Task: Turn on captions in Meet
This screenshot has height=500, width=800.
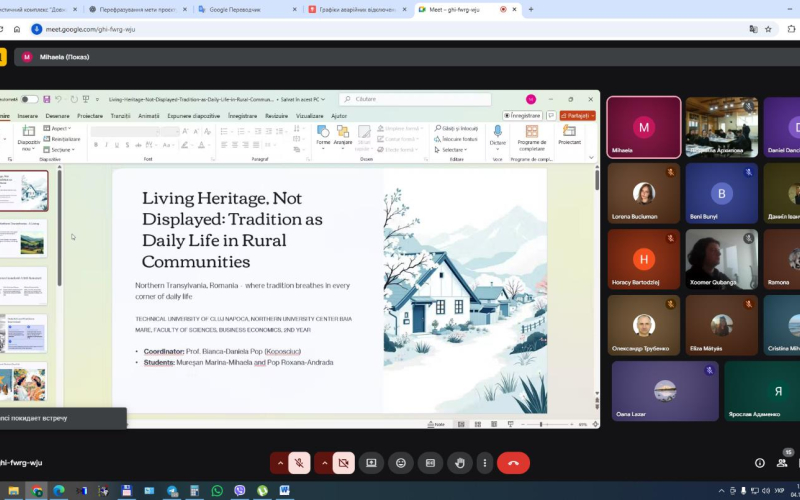Action: coord(430,463)
